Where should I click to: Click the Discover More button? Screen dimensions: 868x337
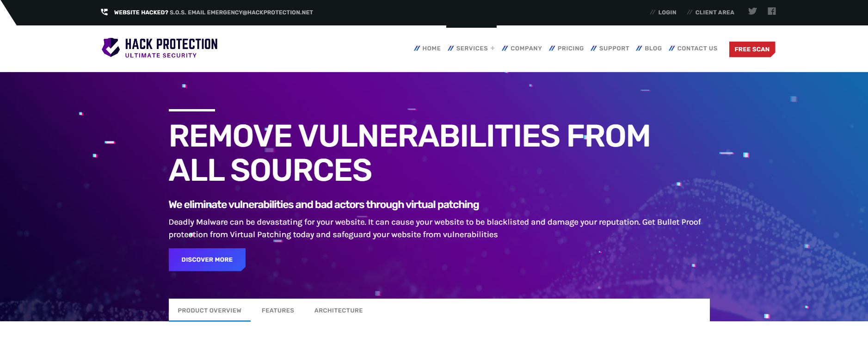(207, 260)
